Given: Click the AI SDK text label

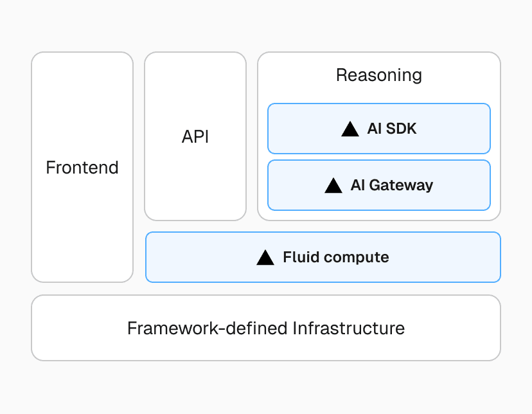Looking at the screenshot, I should [x=392, y=129].
